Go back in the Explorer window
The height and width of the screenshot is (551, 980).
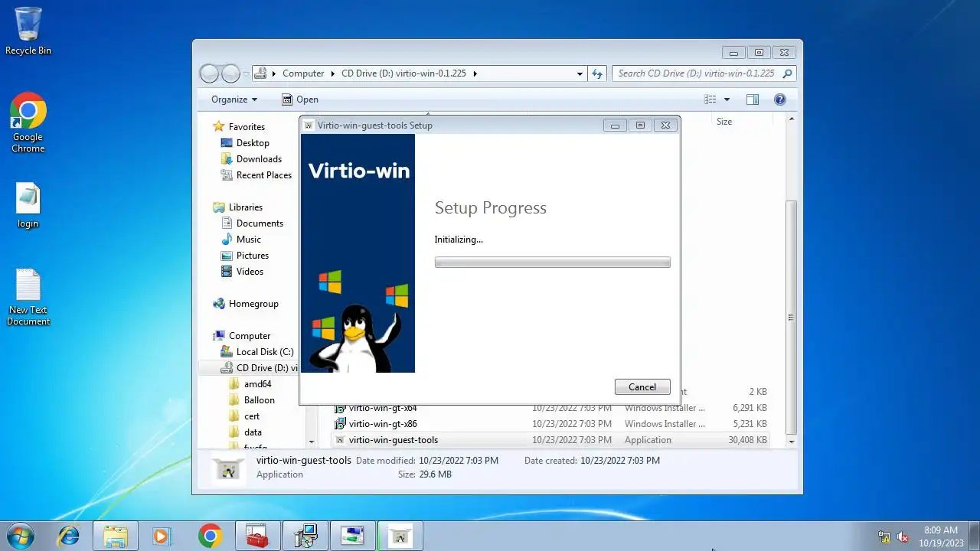[x=209, y=73]
